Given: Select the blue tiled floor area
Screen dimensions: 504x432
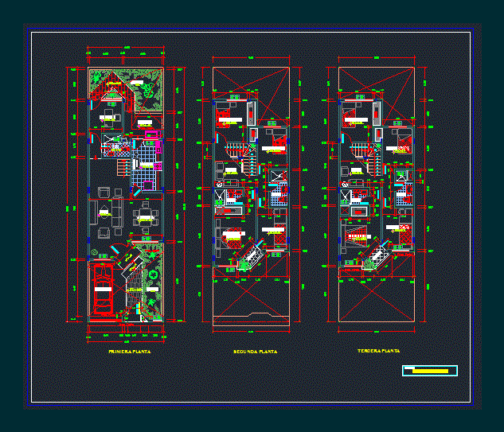Looking at the screenshot, I should click(145, 162).
